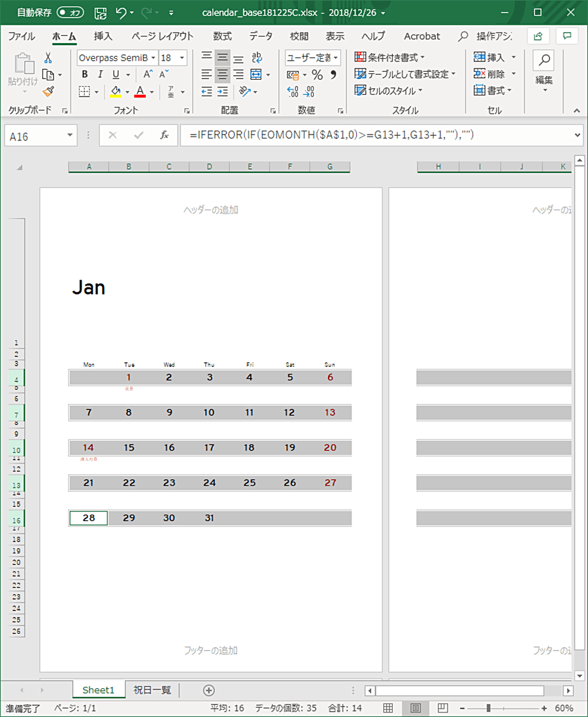Apply the Percent Style format
The image size is (588, 717).
pyautogui.click(x=317, y=74)
